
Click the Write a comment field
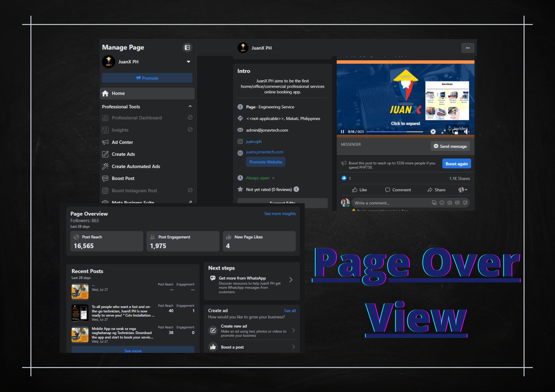click(391, 203)
